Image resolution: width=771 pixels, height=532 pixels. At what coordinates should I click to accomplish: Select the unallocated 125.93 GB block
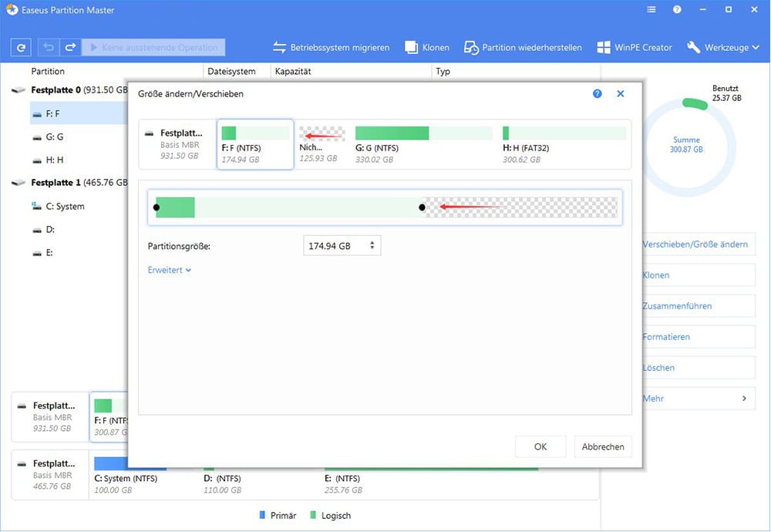pyautogui.click(x=322, y=144)
